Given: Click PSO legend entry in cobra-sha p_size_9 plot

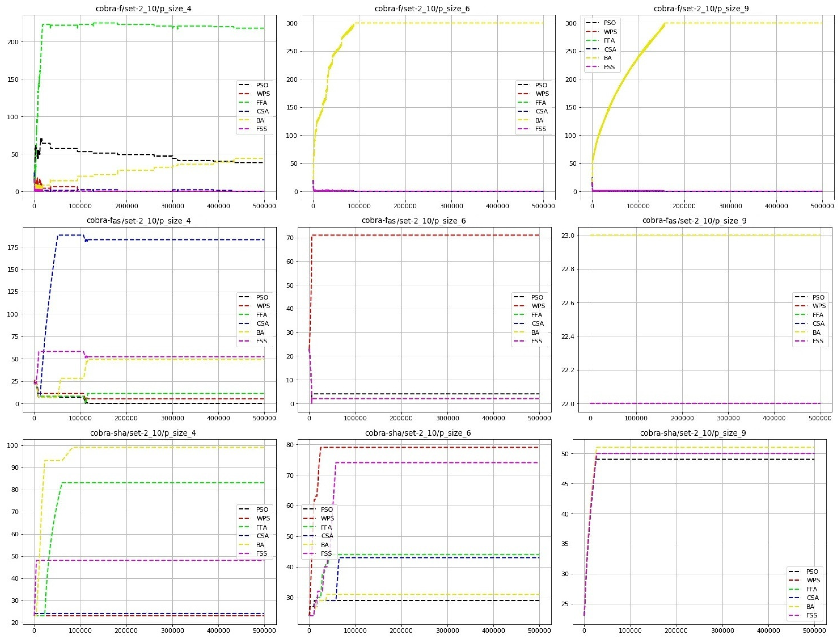Looking at the screenshot, I should [x=812, y=572].
